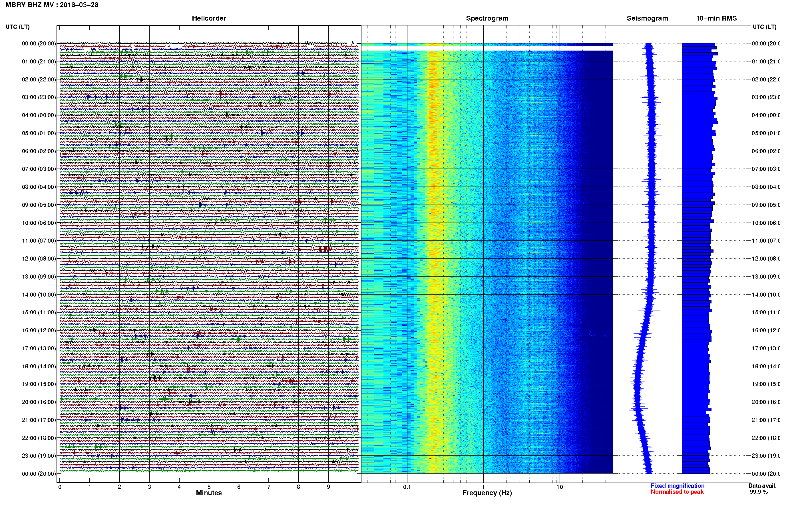Click the right-side 'UTC (LT)' axis header
This screenshot has width=812, height=508.
(x=764, y=27)
